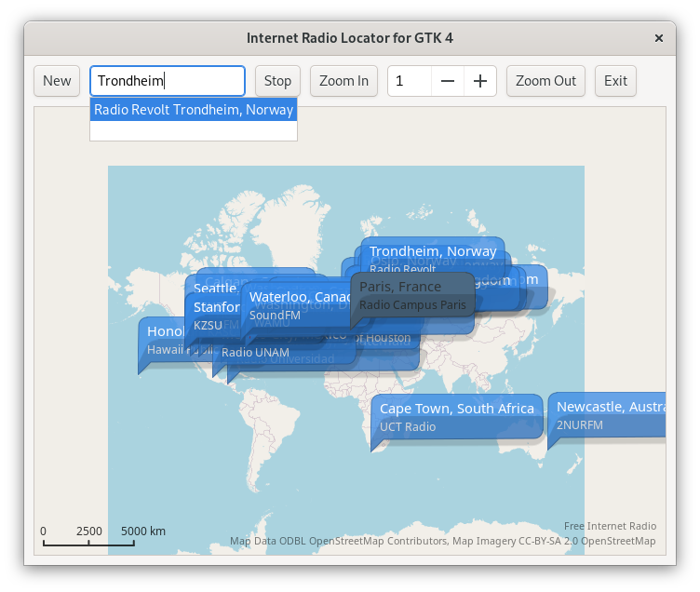Select the Paris, France map marker
This screenshot has width=700, height=592.
pos(411,295)
